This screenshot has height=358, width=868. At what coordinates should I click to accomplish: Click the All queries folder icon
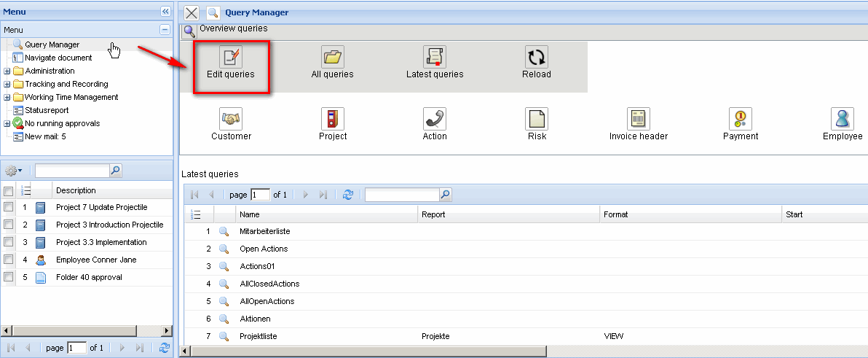[x=332, y=58]
